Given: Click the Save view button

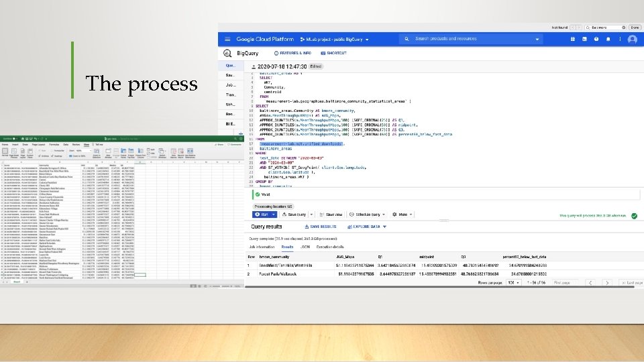Looking at the screenshot, I should coord(331,215).
